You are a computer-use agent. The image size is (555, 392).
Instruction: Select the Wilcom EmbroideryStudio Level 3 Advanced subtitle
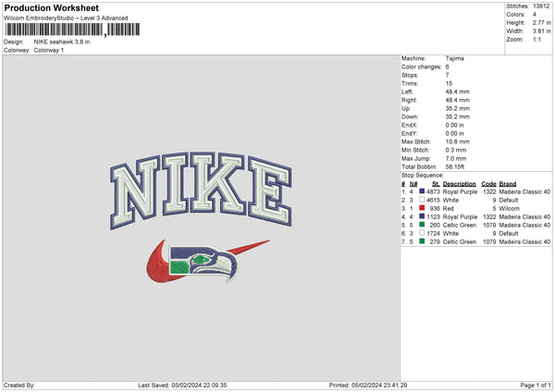[x=66, y=18]
